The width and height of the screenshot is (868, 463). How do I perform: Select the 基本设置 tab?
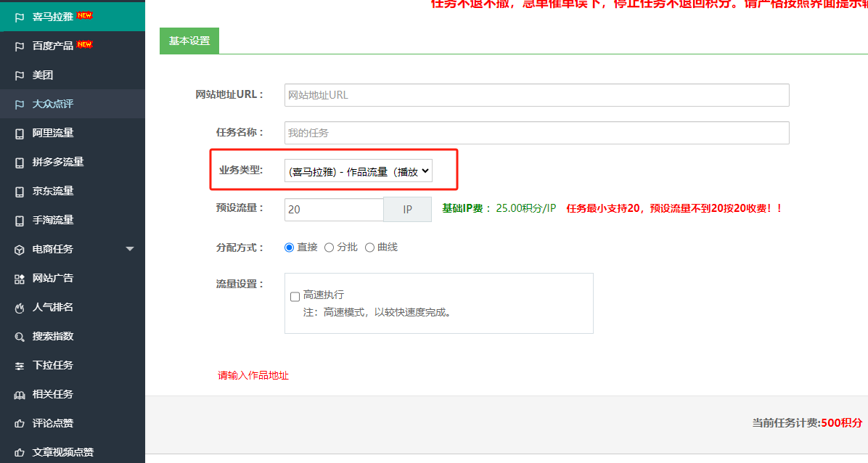pos(189,41)
